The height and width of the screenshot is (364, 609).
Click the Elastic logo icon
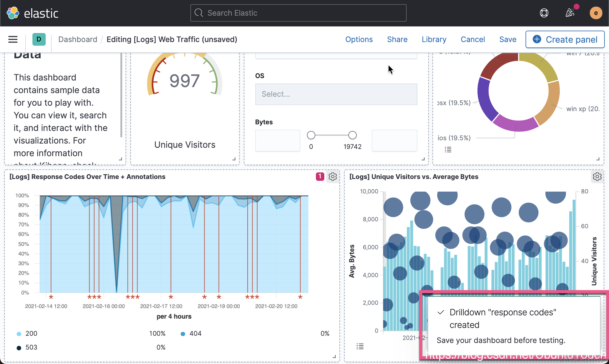(13, 13)
